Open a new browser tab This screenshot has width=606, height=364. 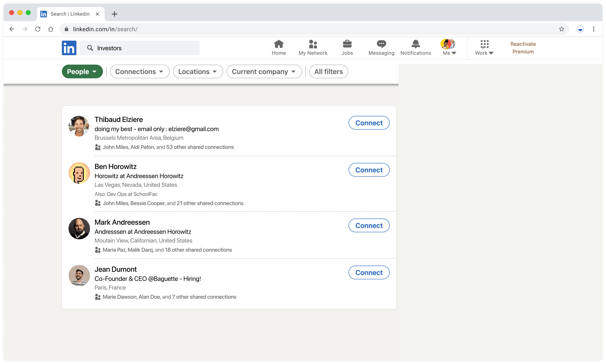[x=114, y=14]
